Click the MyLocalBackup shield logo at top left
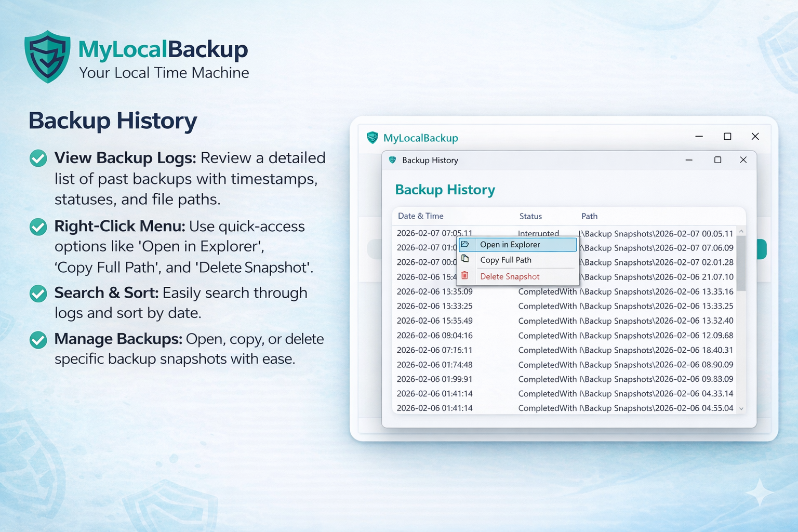Screen dimensions: 798x532 pyautogui.click(x=48, y=56)
